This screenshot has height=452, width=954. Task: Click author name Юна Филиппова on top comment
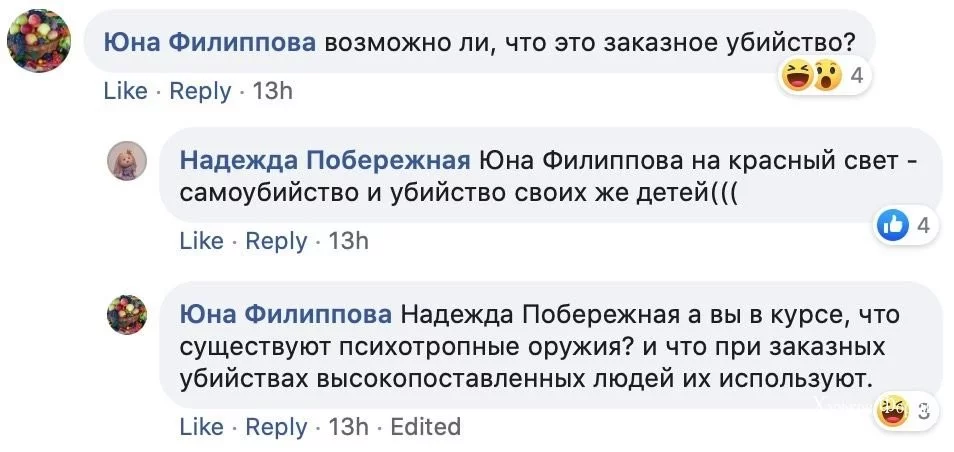pyautogui.click(x=211, y=44)
